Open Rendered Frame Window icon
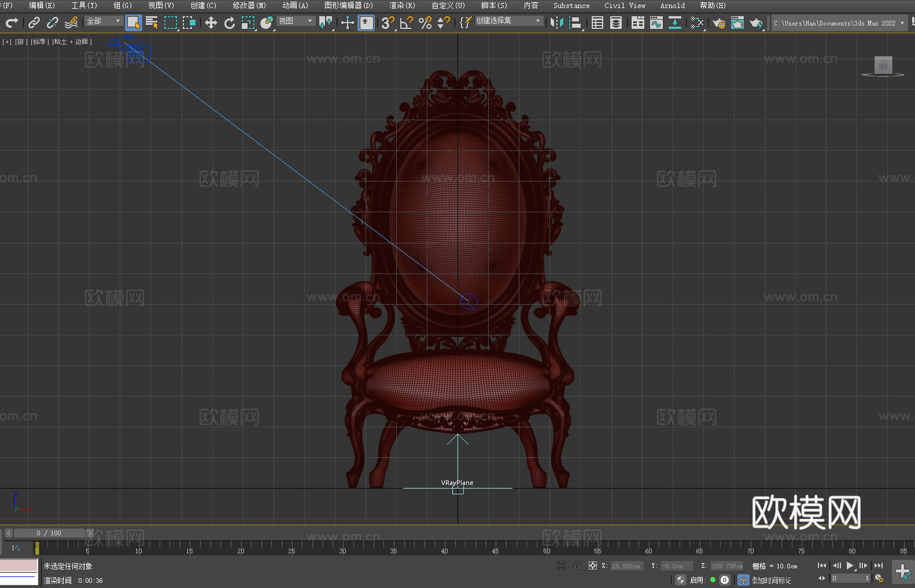Screen dimensions: 915x588 (737, 23)
